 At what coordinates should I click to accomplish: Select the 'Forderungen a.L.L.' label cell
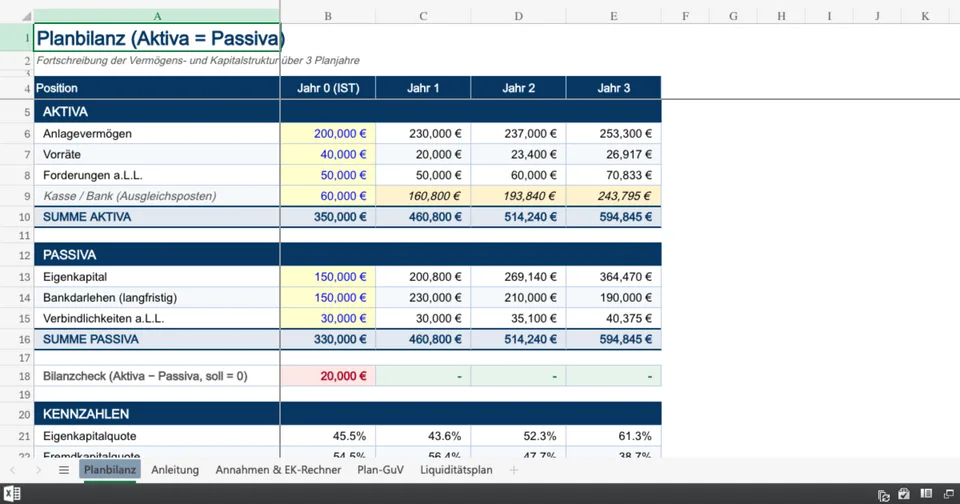point(157,175)
